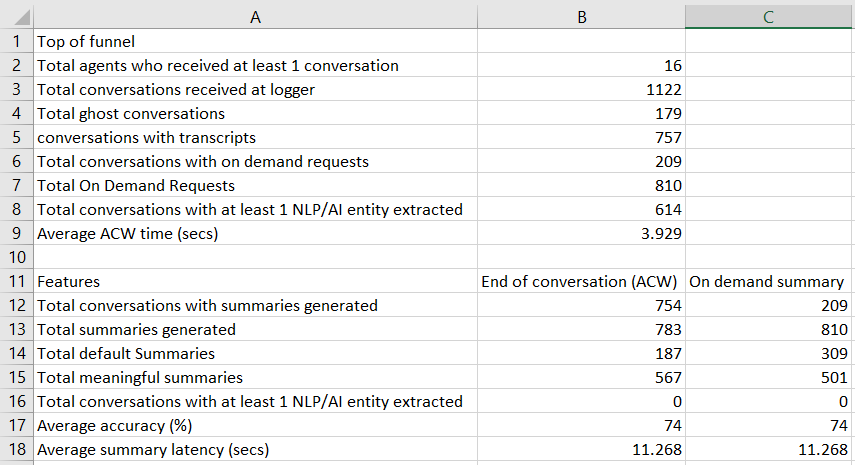This screenshot has height=465, width=855.
Task: Click value 3.929 in column B
Action: (x=581, y=233)
